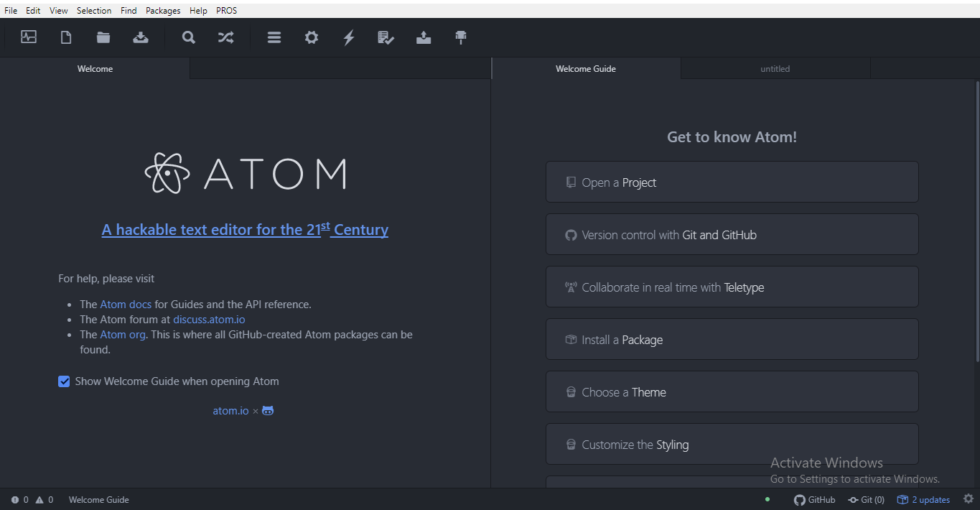This screenshot has height=510, width=980.
Task: Expand Version control with Git and GitHub
Action: (732, 234)
